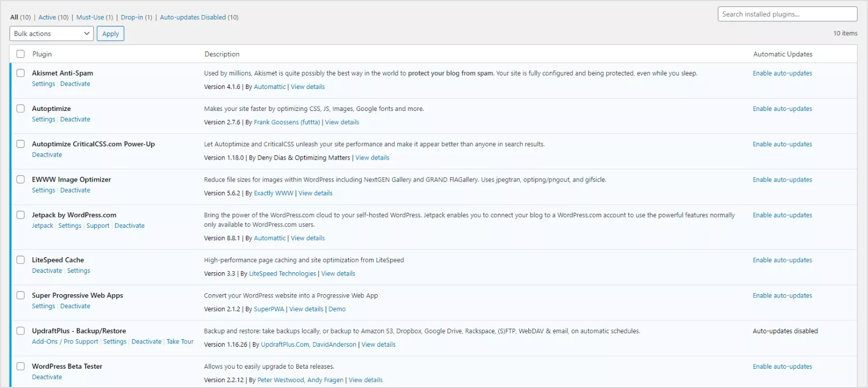Select the LiteSpeed Cache checkbox
Screen dimensions: 868x388
[20, 260]
